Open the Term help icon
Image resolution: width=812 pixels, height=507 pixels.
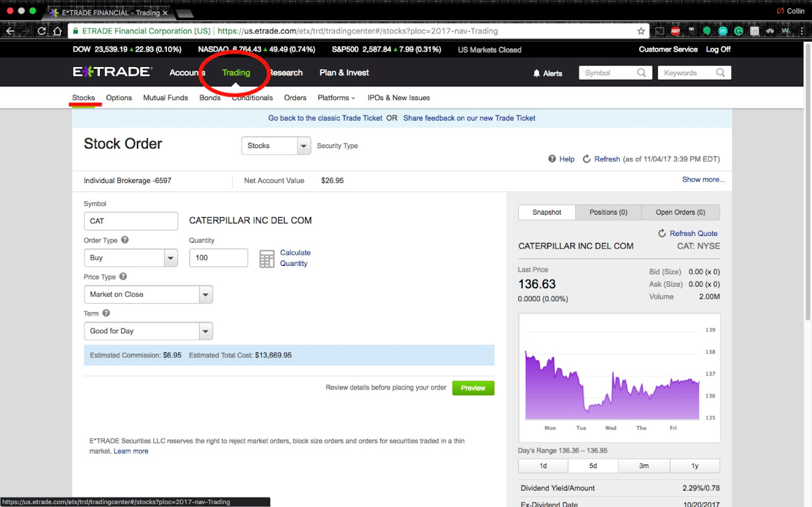point(106,313)
